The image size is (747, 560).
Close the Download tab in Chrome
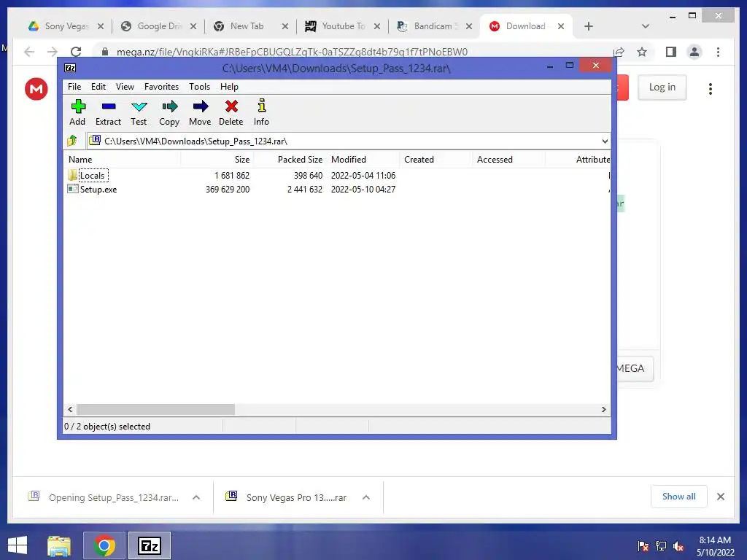561,26
